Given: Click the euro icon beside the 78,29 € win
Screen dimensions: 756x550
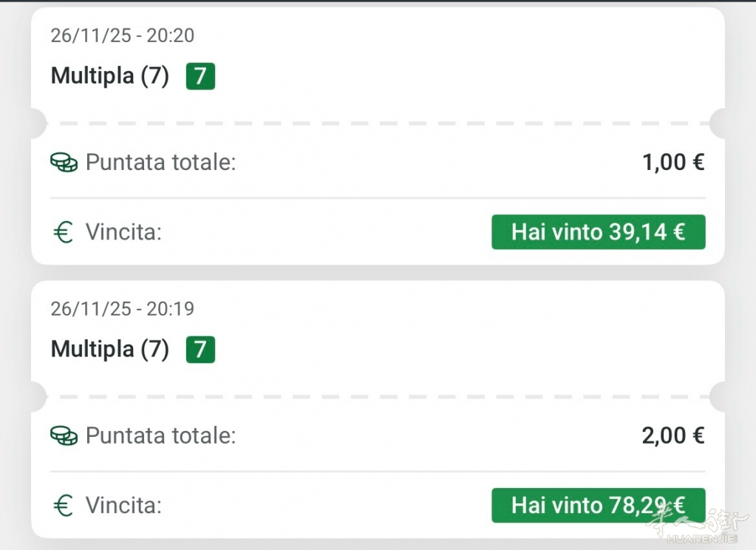Looking at the screenshot, I should pyautogui.click(x=64, y=506).
